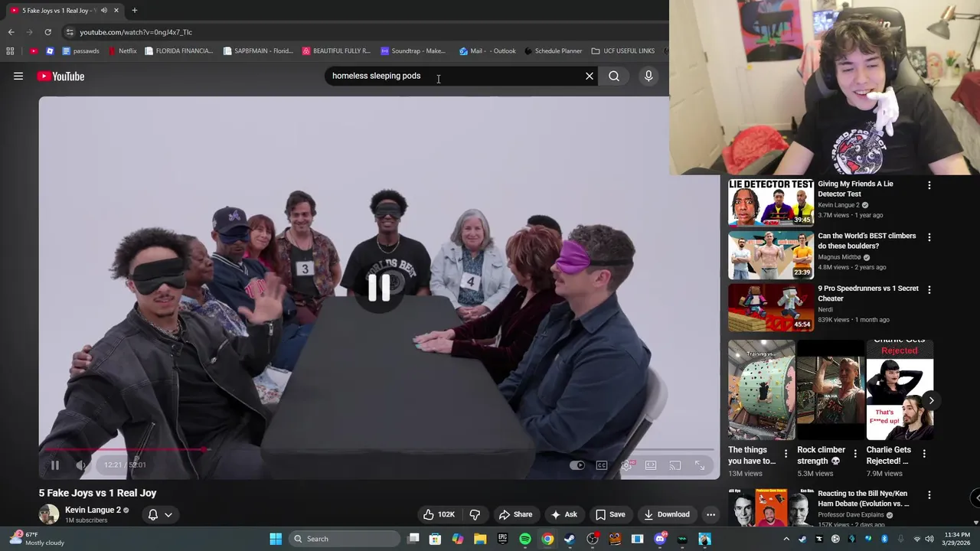Viewport: 980px width, 551px height.
Task: Close the '5 Fake Joys vs 1 Real Joy' tab
Action: click(116, 11)
